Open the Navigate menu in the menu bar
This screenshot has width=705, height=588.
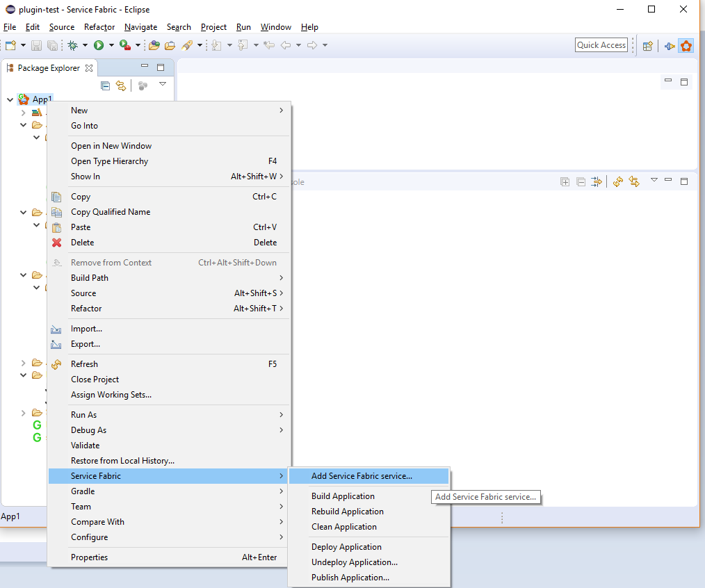[140, 27]
